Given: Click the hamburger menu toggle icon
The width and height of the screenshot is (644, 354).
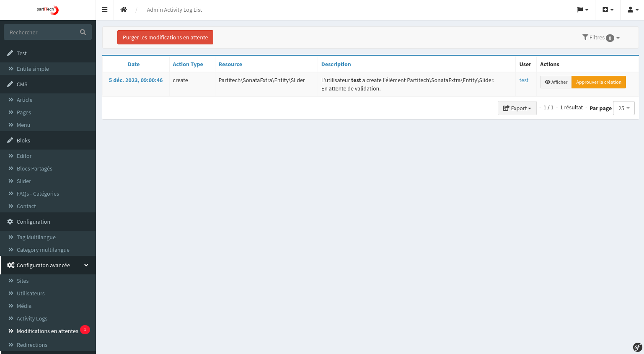Looking at the screenshot, I should 105,10.
